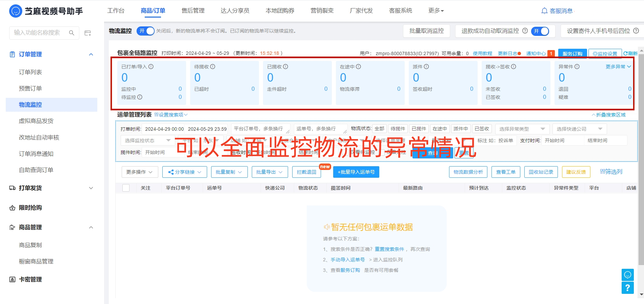Open 选择监控状态 dropdown
Viewport: 644px width, 304px height.
[148, 140]
